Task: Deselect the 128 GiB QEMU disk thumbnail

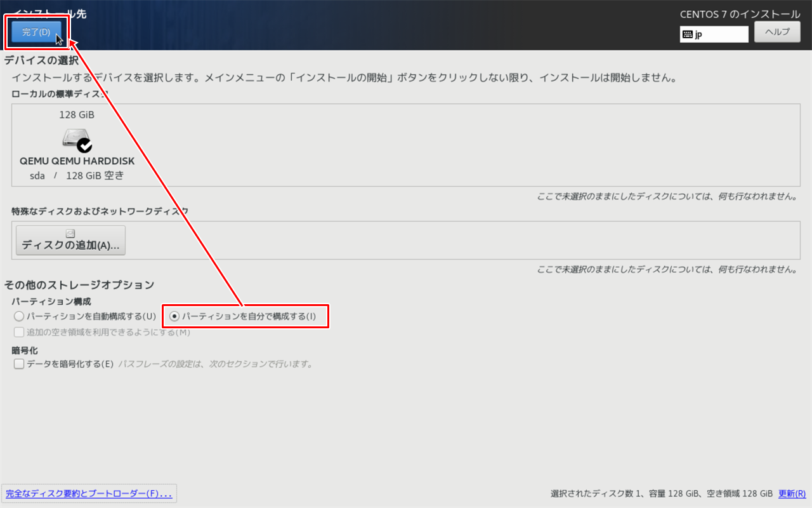Action: click(76, 143)
